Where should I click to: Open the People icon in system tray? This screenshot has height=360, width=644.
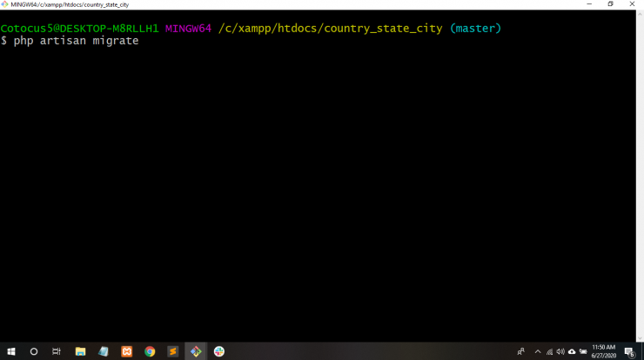pyautogui.click(x=520, y=351)
